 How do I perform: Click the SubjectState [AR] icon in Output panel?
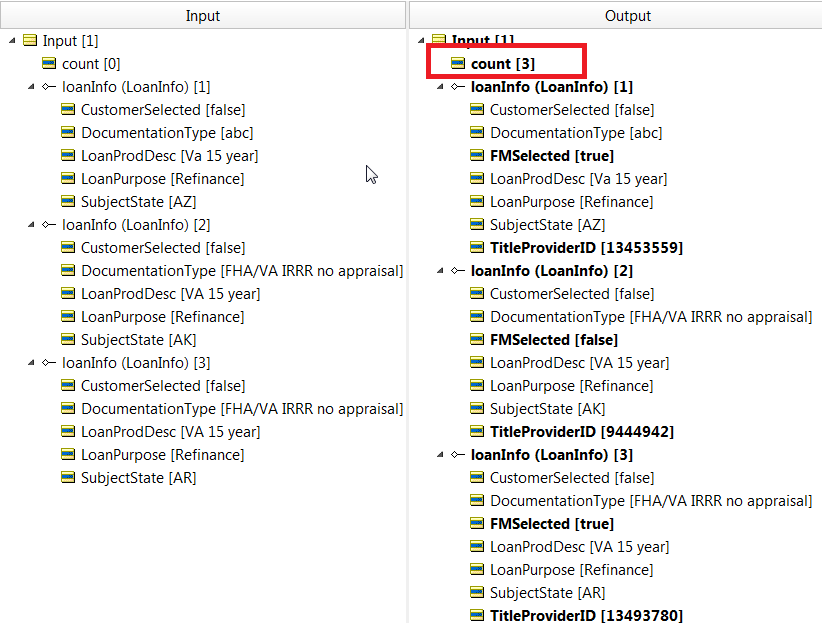pyautogui.click(x=477, y=592)
